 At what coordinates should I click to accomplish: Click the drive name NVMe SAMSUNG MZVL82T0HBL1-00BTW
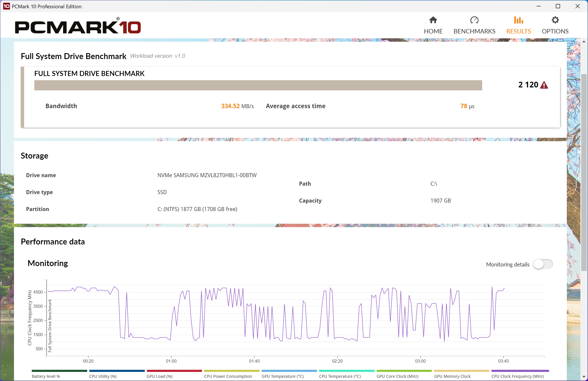207,175
